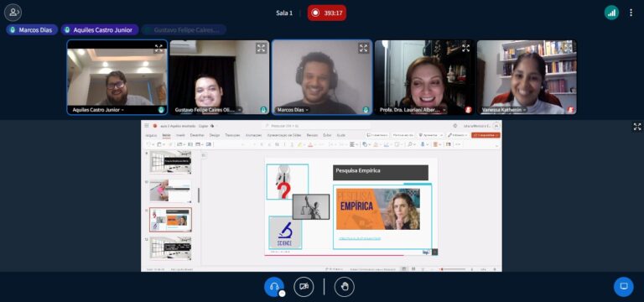Image resolution: width=644 pixels, height=302 pixels.
Task: Open the three-dot options menu
Action: [631, 13]
